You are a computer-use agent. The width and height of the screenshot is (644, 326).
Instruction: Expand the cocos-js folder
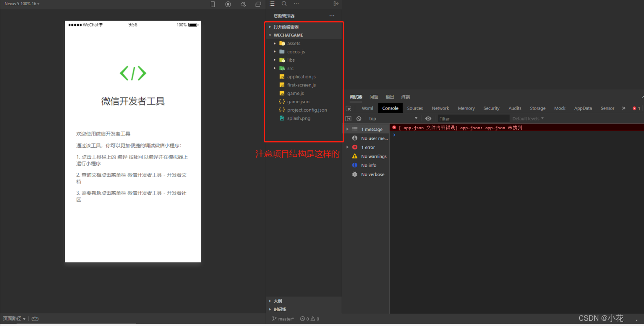coord(304,52)
